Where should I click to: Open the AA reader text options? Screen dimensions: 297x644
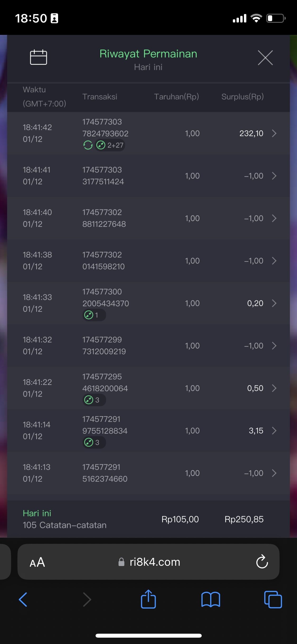click(37, 562)
